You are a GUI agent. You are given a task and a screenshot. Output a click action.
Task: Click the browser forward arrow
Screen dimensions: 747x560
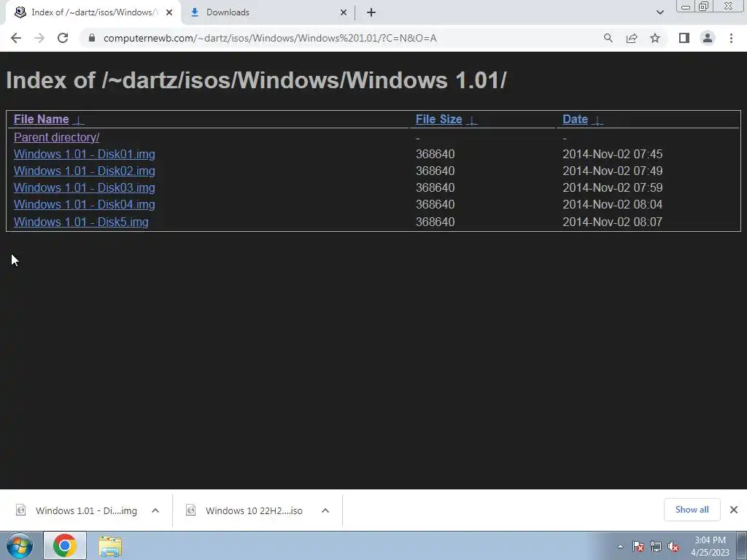tap(39, 38)
